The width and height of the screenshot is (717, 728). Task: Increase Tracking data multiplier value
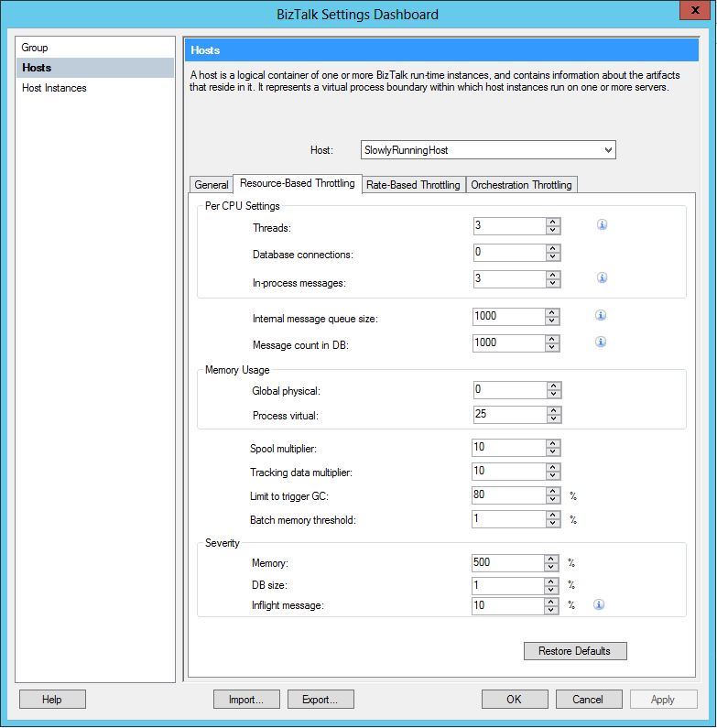[552, 467]
